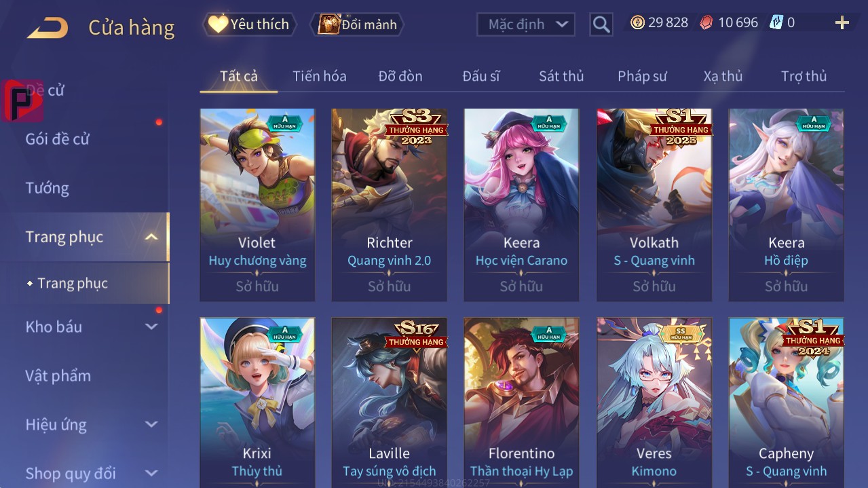
Task: Tap the blue voucher currency icon
Action: pos(776,22)
